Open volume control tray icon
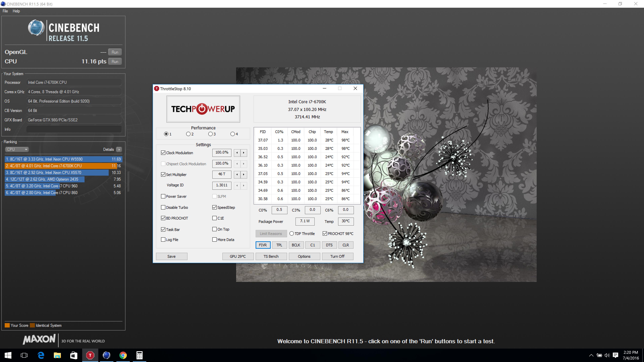Screen dimensions: 644x362 click(607, 355)
